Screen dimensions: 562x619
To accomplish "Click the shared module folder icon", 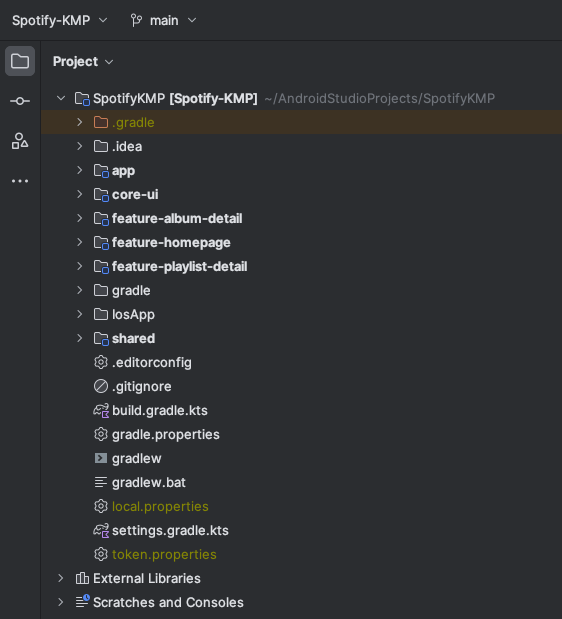I will [x=101, y=339].
